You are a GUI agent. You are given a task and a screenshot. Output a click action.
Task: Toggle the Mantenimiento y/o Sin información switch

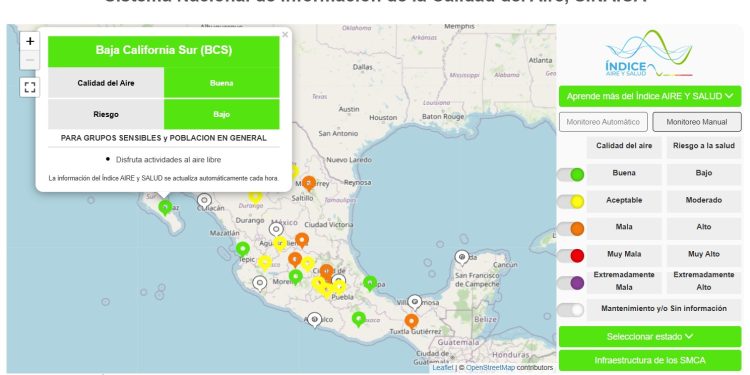click(571, 310)
